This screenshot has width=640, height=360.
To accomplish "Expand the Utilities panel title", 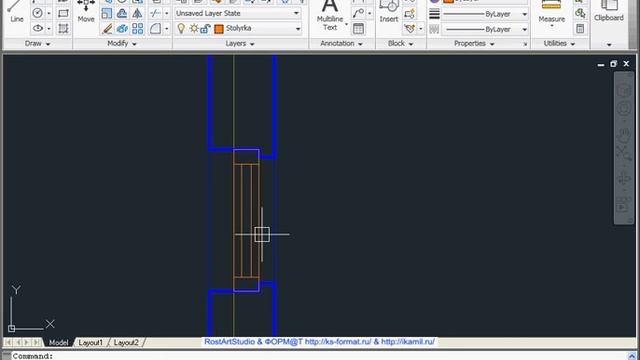I will click(559, 43).
